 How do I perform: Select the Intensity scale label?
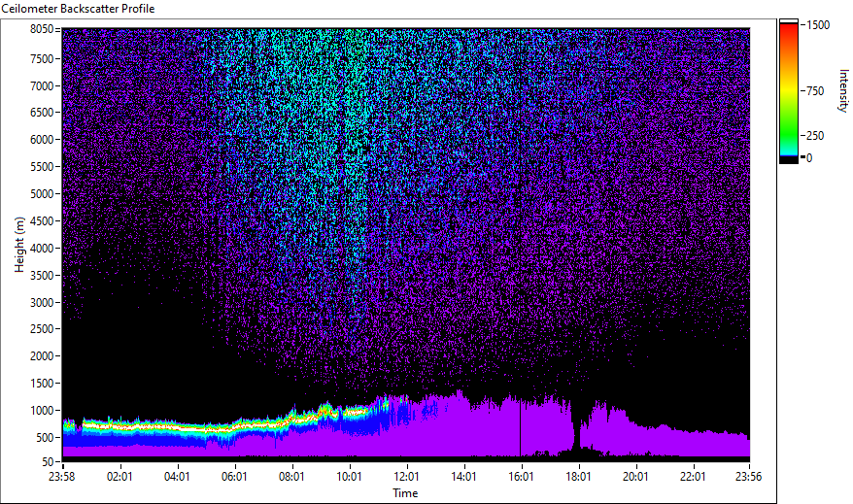pos(843,90)
